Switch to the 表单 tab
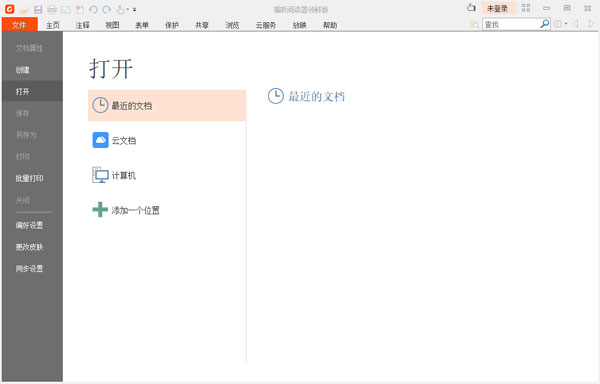 142,25
